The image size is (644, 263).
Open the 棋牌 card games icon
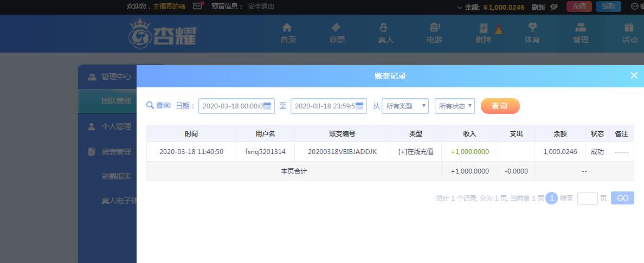pyautogui.click(x=484, y=28)
